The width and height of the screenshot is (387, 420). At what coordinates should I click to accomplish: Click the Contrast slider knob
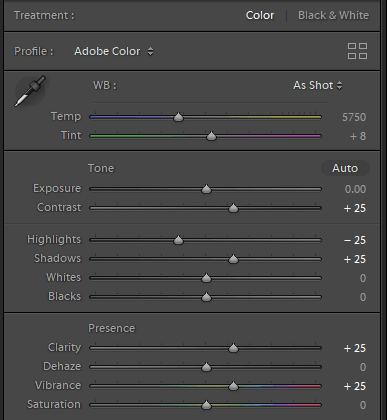[x=233, y=208]
